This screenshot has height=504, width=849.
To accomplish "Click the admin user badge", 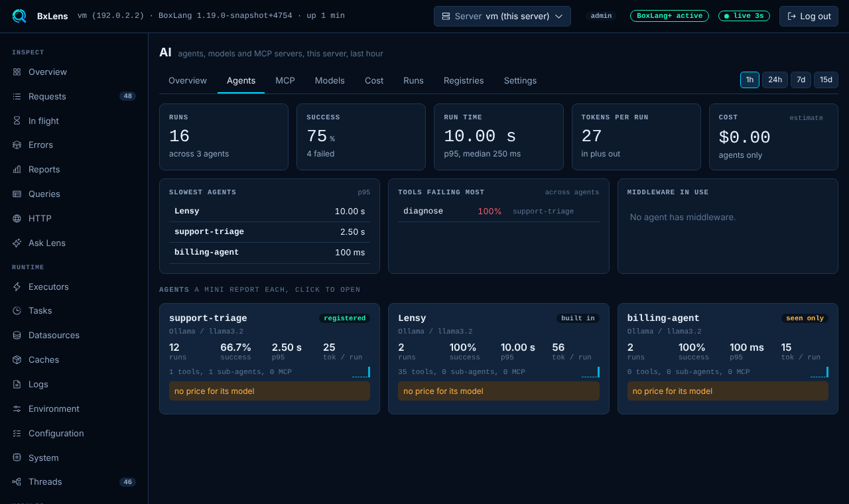I will pyautogui.click(x=600, y=16).
